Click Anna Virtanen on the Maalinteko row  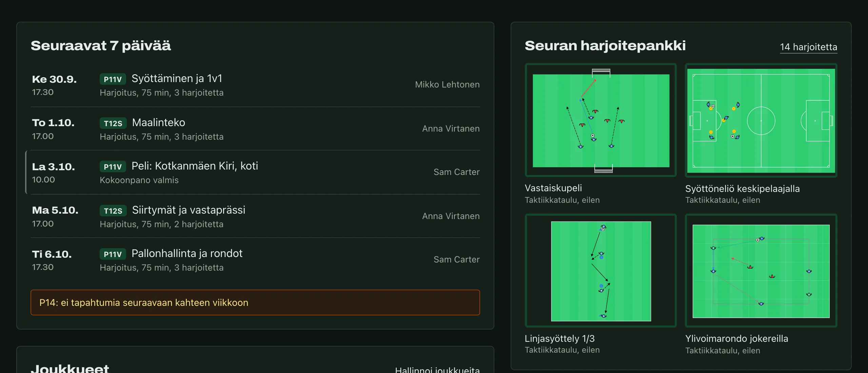click(451, 129)
